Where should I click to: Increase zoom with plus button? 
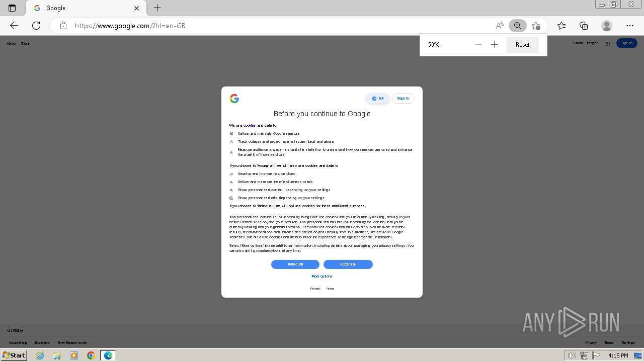(495, 45)
